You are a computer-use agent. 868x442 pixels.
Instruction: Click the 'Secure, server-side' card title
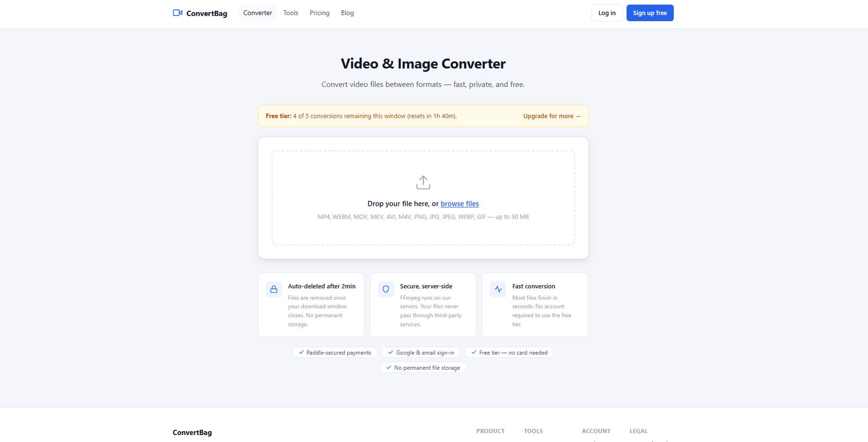[x=426, y=286]
